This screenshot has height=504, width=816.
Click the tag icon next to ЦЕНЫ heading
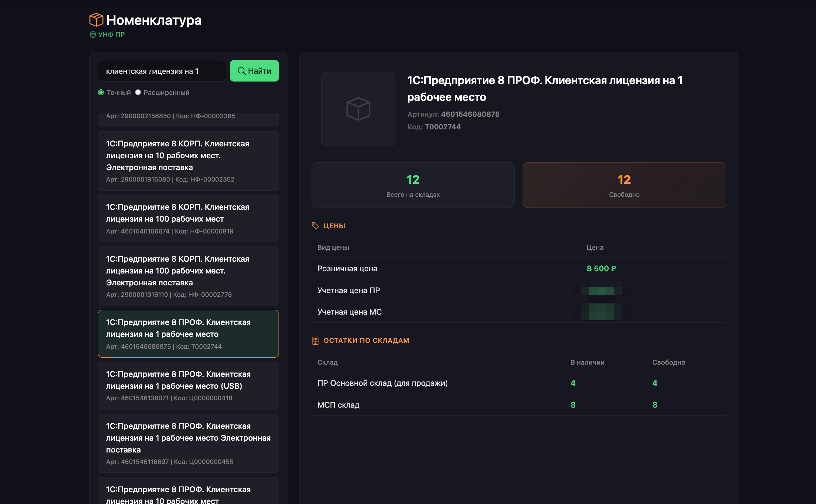(x=316, y=225)
